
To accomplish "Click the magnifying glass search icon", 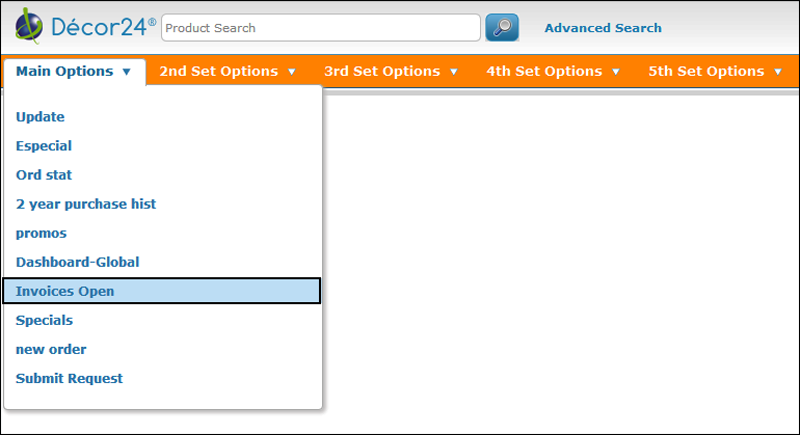I will click(x=502, y=28).
